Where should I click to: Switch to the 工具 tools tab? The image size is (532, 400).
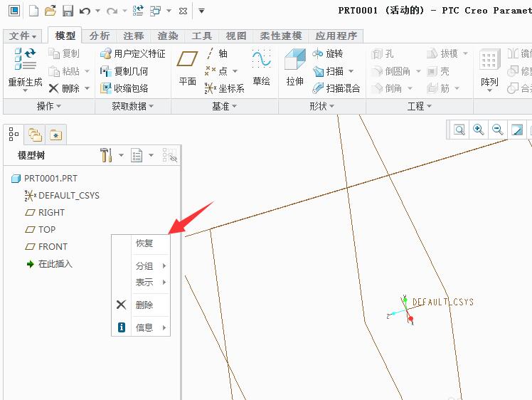pyautogui.click(x=201, y=36)
